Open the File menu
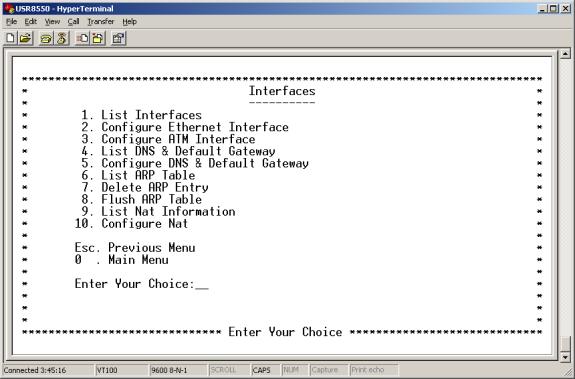575x379 pixels. pos(11,22)
